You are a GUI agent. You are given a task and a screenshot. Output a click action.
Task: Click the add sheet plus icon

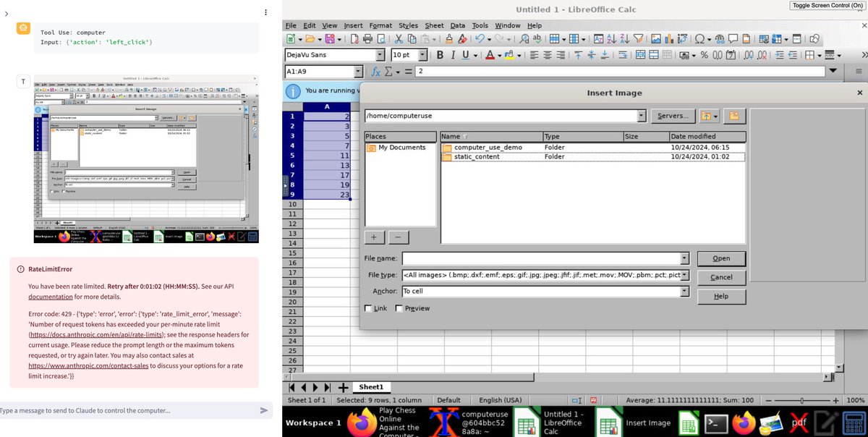(x=343, y=387)
